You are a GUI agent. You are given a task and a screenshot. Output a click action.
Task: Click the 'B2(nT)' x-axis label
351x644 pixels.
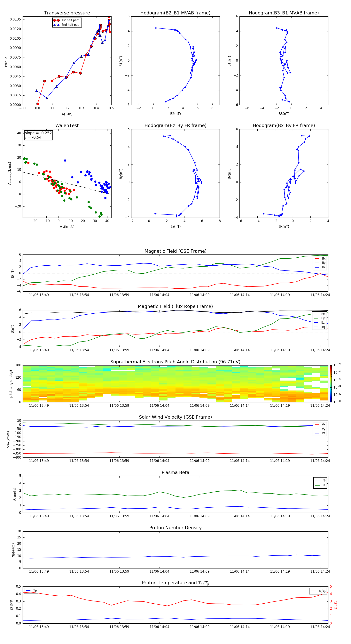click(175, 114)
